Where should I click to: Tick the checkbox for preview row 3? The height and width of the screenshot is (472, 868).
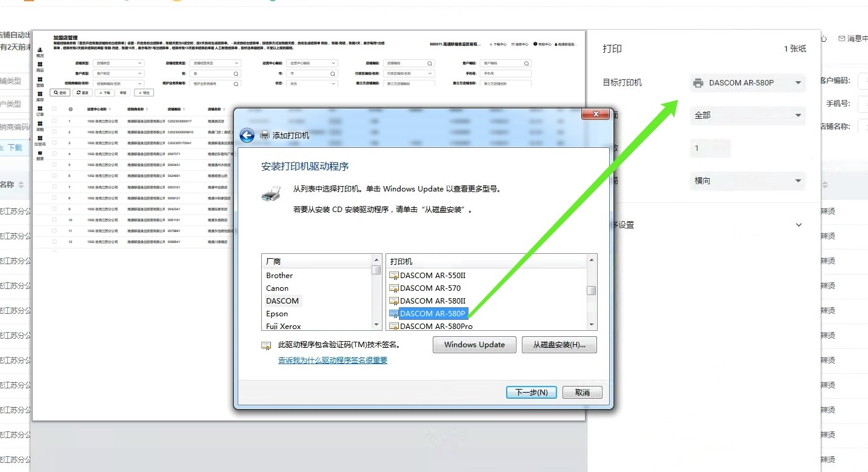(x=55, y=143)
